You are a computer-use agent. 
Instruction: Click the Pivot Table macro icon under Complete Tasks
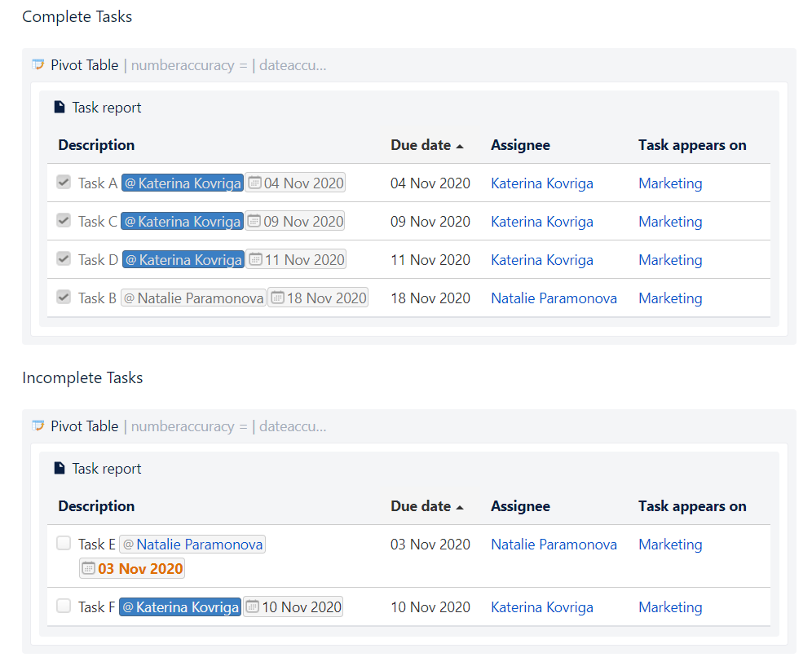pos(38,65)
